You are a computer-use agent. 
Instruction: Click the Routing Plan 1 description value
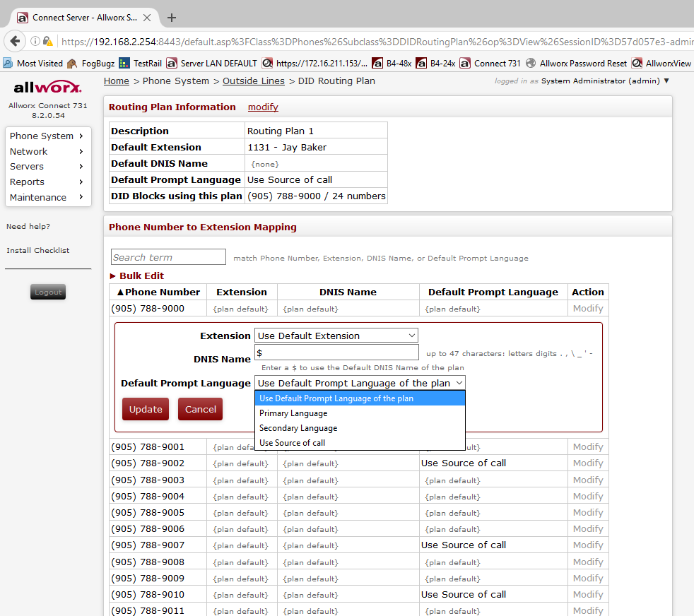(280, 131)
